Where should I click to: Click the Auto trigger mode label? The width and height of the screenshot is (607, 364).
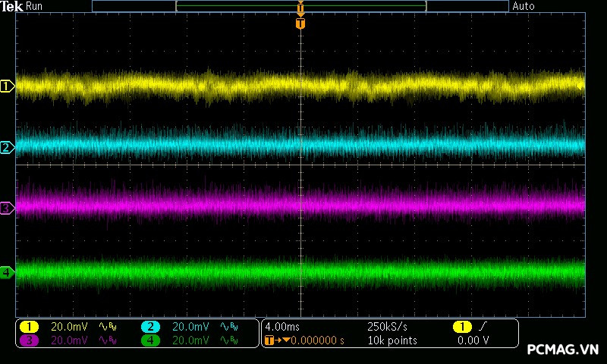coord(524,6)
